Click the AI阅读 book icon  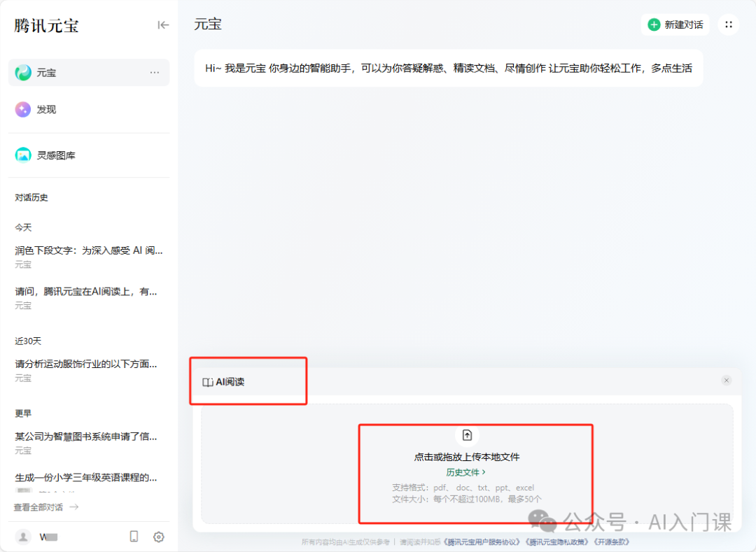point(208,383)
